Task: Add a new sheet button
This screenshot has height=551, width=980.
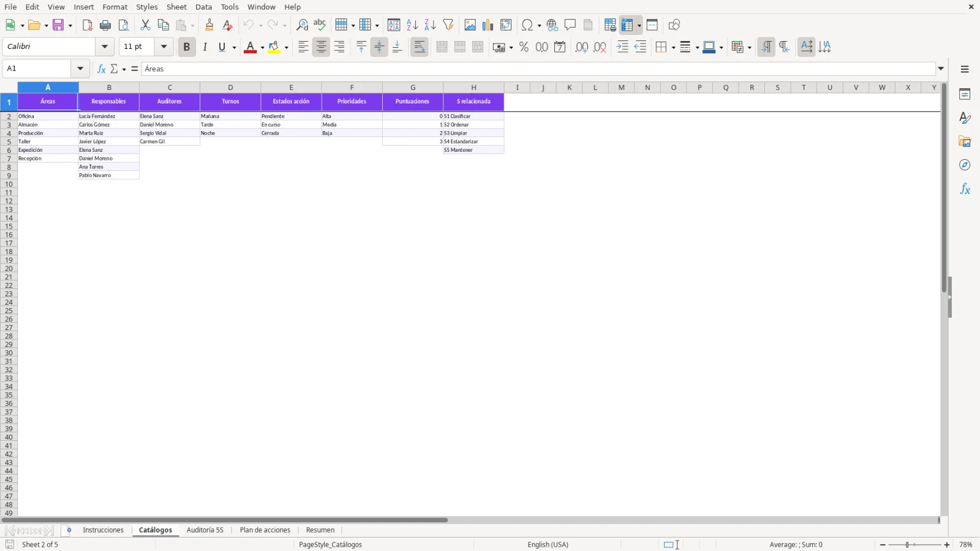Action: pos(69,530)
